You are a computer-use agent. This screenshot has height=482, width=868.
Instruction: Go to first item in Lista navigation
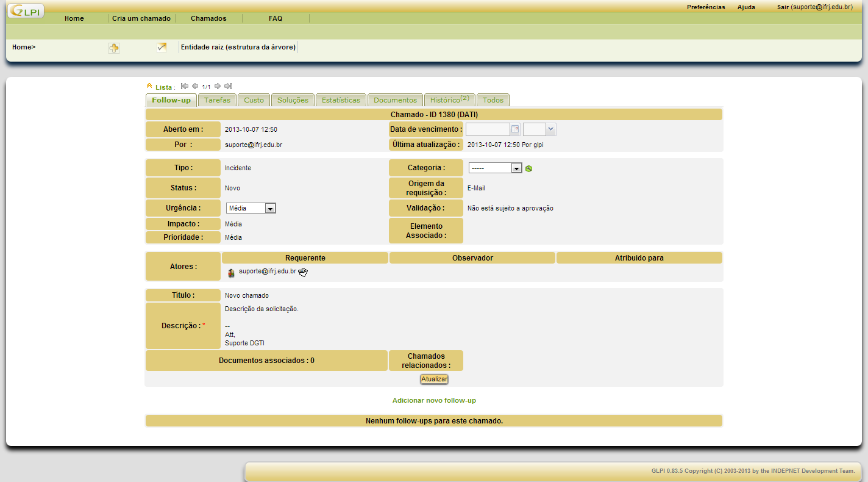click(185, 86)
